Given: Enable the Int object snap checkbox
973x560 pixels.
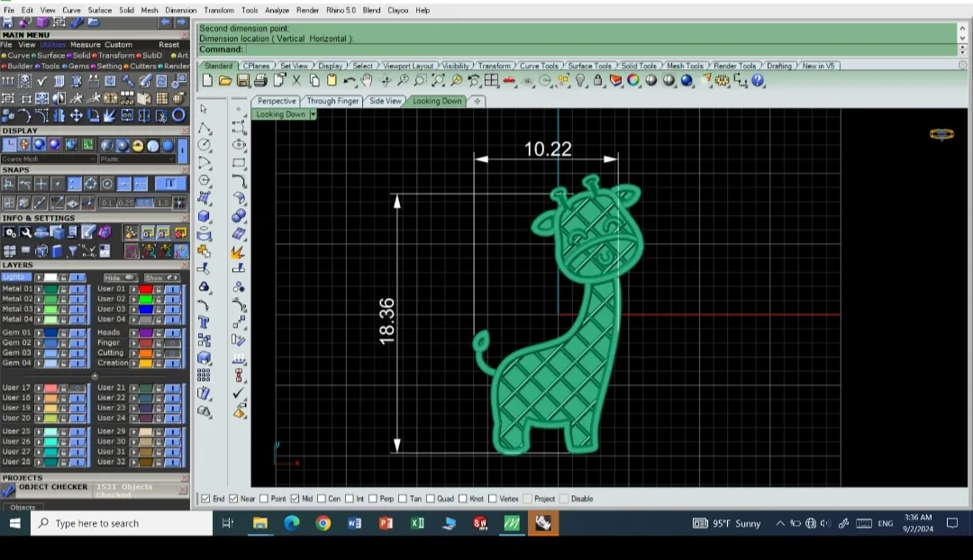Looking at the screenshot, I should tap(350, 499).
